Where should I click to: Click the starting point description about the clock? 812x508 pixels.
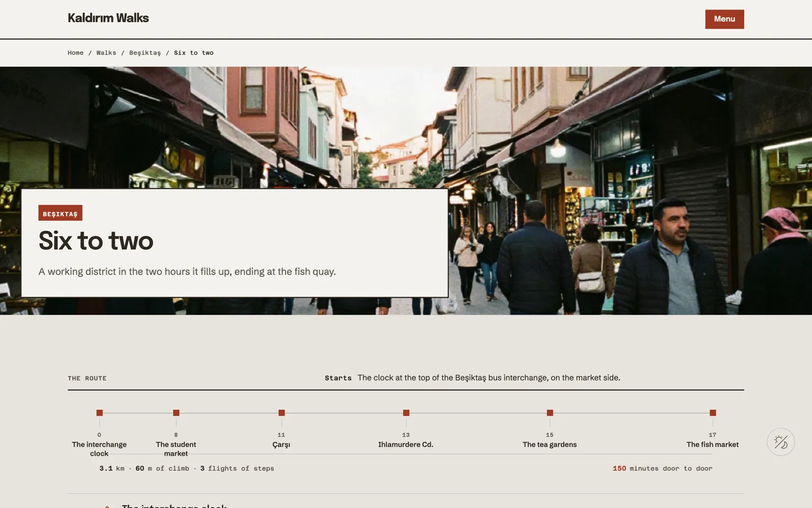(489, 378)
